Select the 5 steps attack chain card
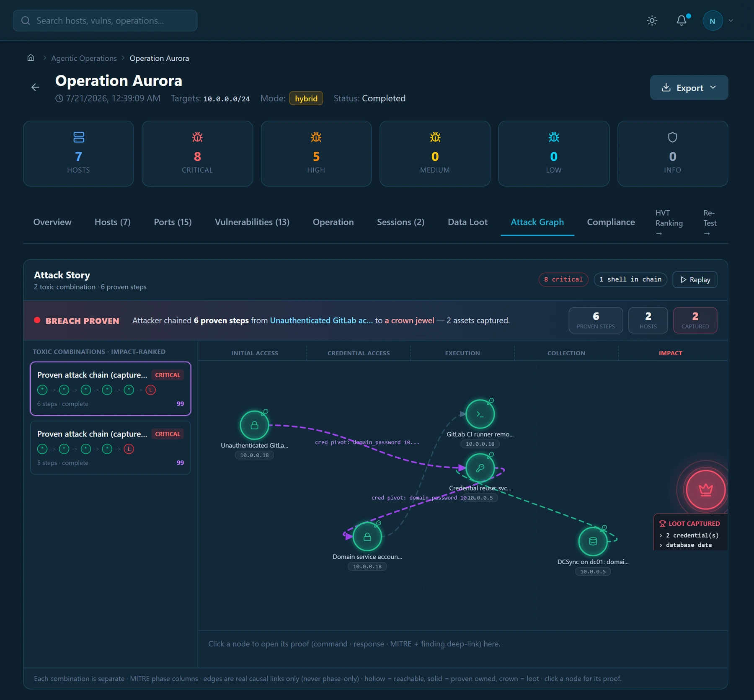754x700 pixels. point(111,447)
